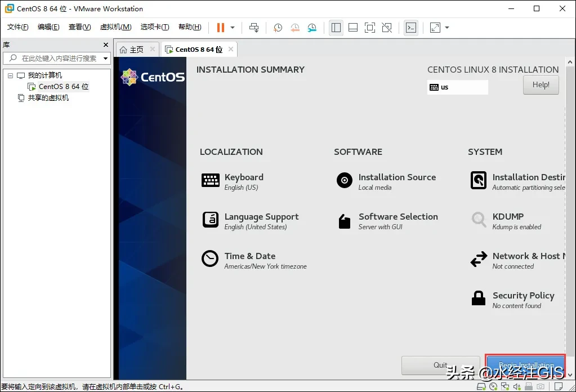The height and width of the screenshot is (392, 576).
Task: Take a snapshot of the virtual machine
Action: pyautogui.click(x=278, y=28)
